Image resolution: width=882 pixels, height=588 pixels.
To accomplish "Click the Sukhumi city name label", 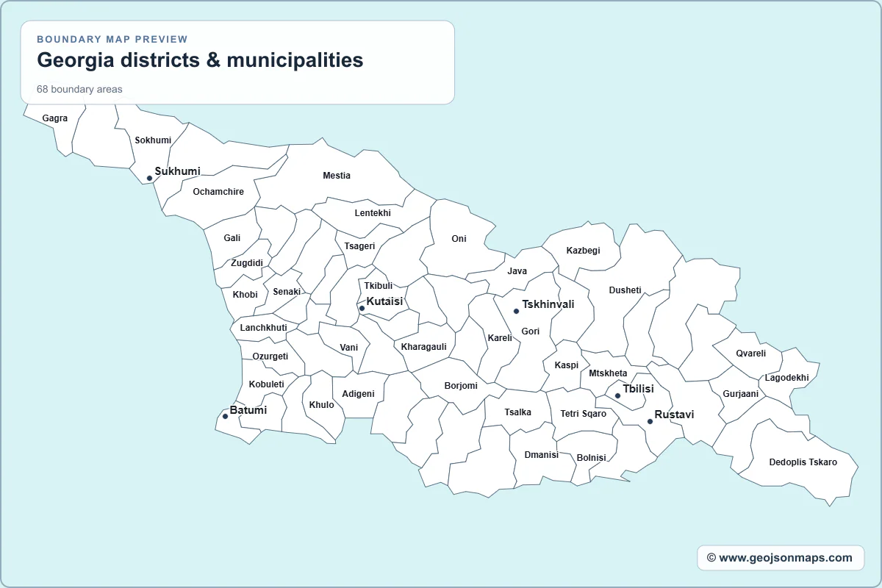I will 178,171.
